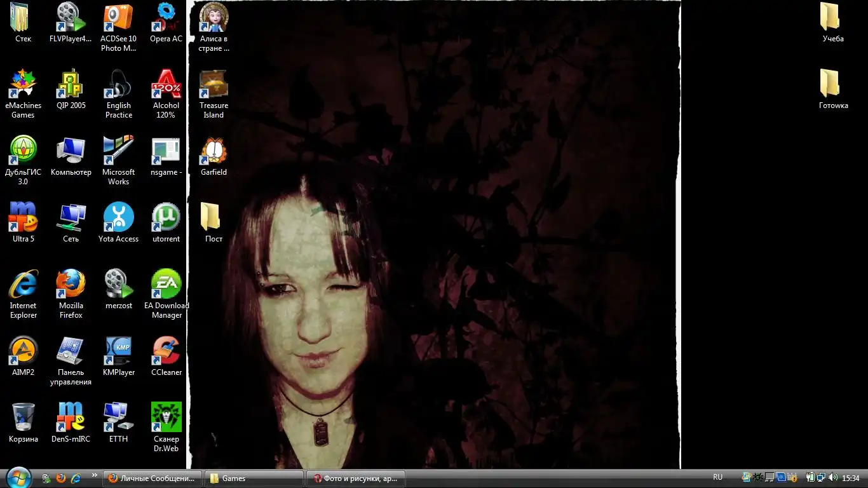The width and height of the screenshot is (868, 488).
Task: Open the KMPlayer shortcut
Action: [x=118, y=351]
